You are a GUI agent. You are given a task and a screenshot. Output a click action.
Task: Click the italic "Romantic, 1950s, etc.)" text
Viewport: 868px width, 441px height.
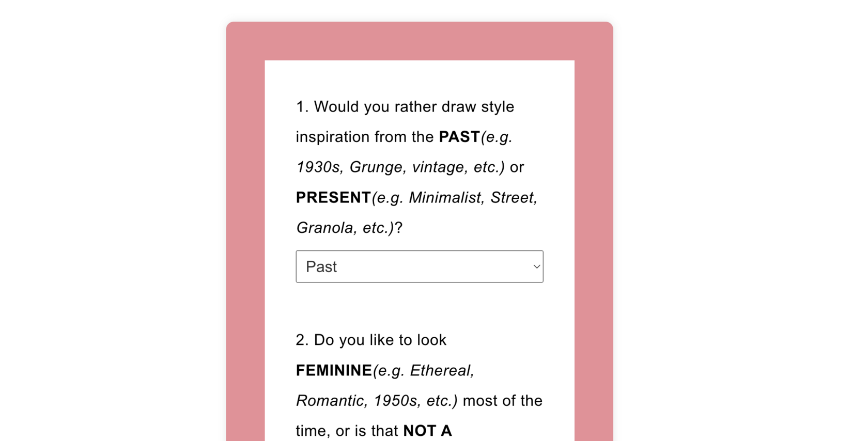pos(377,401)
